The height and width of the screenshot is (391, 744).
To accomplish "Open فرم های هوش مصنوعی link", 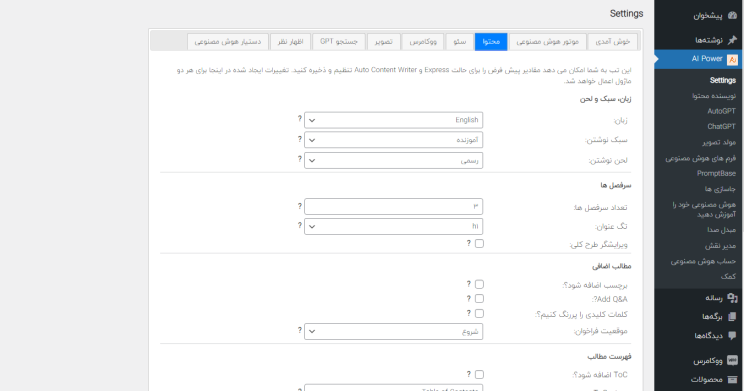I will click(x=700, y=158).
